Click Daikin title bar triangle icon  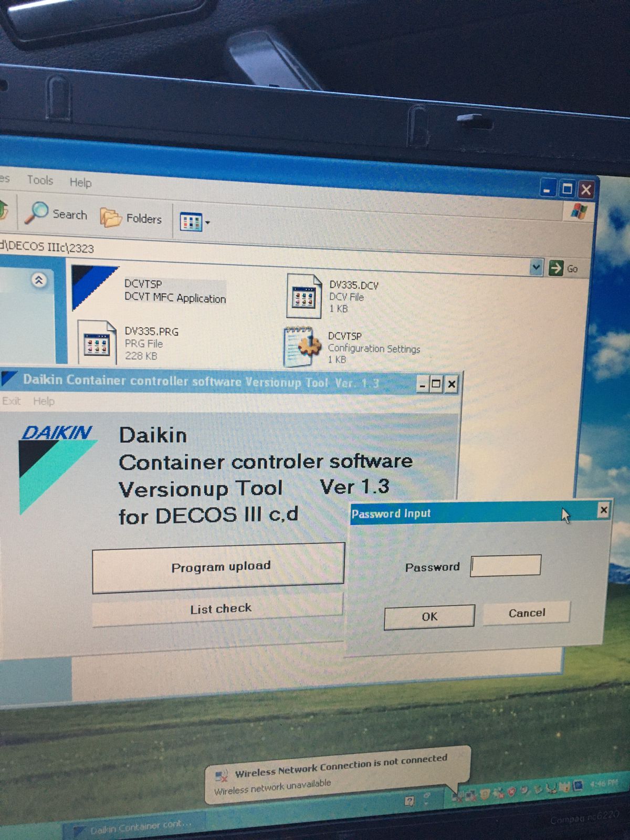point(8,377)
